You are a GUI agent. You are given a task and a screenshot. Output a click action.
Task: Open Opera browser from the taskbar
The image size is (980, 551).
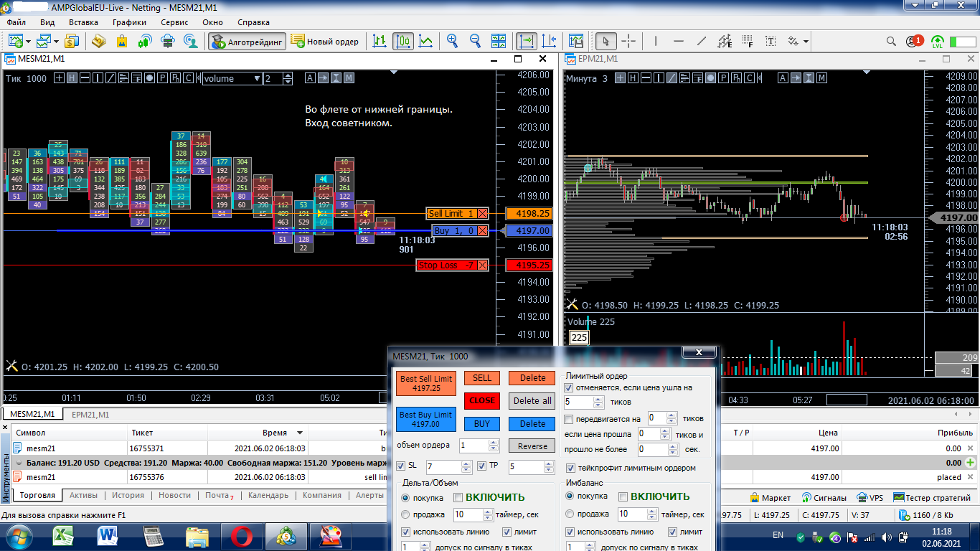coord(242,535)
